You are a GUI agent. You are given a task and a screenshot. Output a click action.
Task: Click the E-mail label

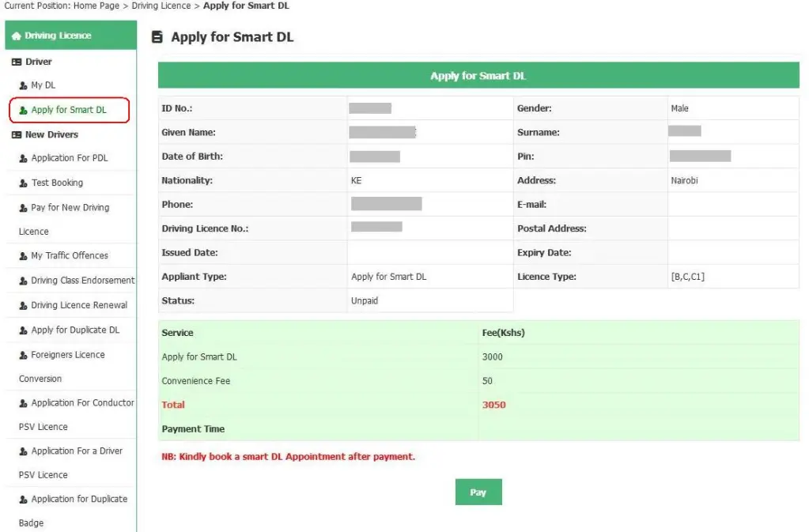click(x=532, y=205)
